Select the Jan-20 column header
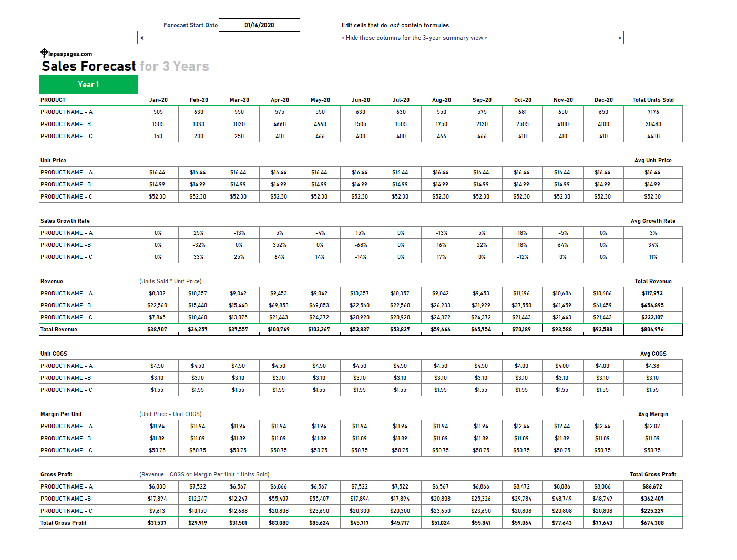The width and height of the screenshot is (737, 560). [x=158, y=100]
